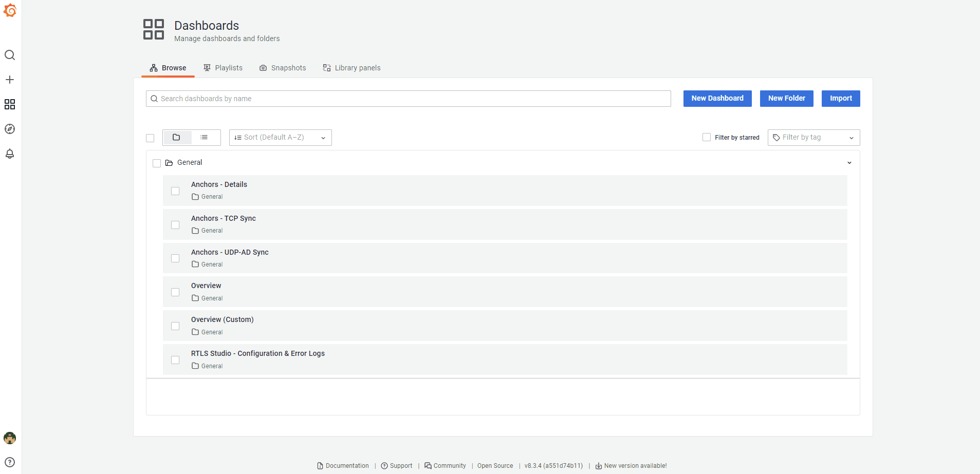Toggle the select-all checkbox
The image size is (980, 474).
[x=150, y=138]
